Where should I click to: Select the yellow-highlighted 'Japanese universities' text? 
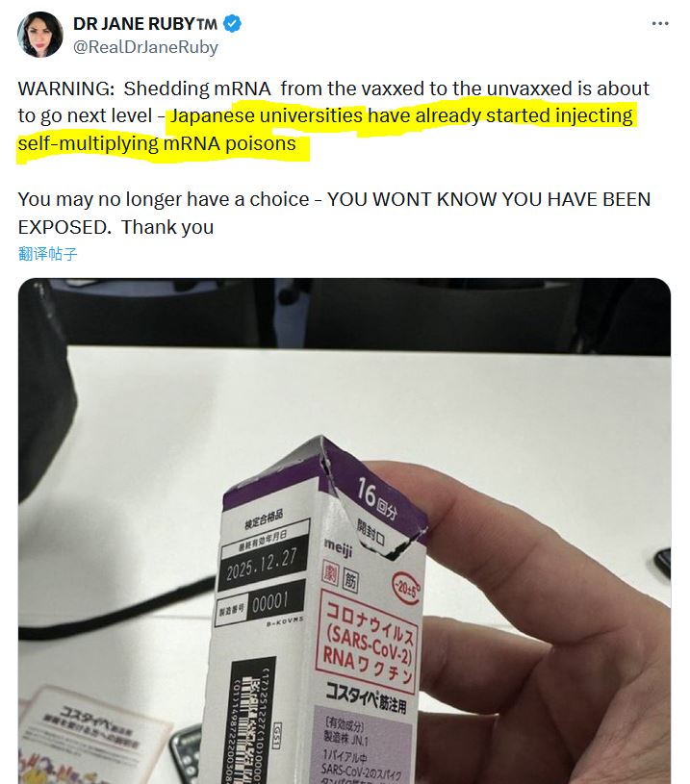pyautogui.click(x=267, y=115)
